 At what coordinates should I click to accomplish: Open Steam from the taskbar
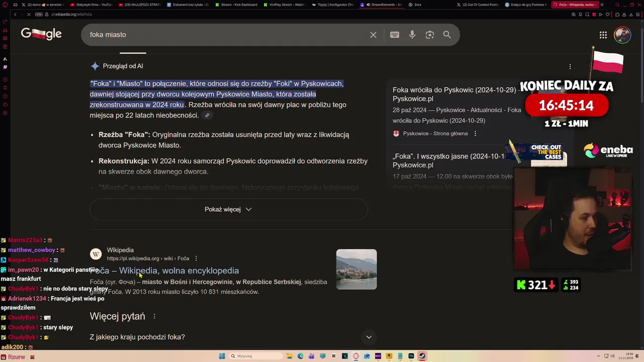(x=422, y=356)
